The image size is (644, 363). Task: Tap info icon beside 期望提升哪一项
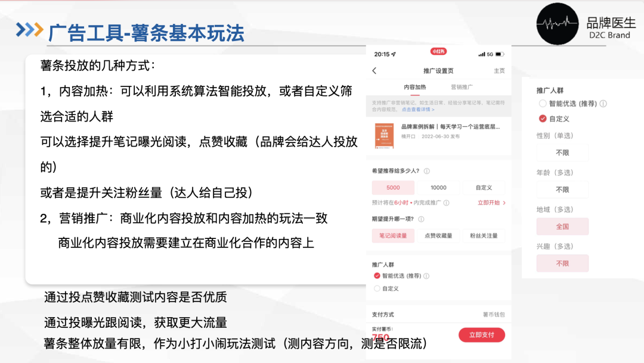421,219
